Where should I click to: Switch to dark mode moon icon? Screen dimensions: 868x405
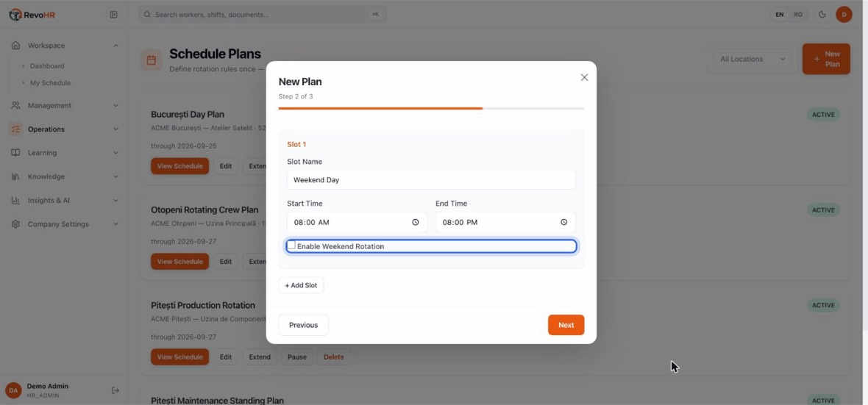click(822, 15)
